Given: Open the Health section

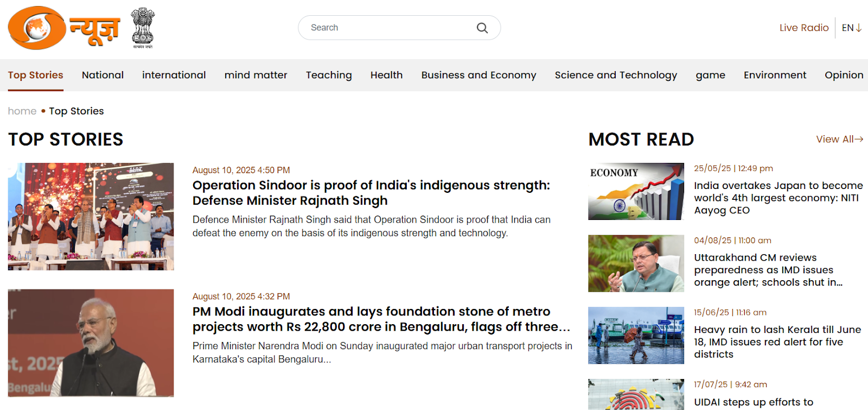Looking at the screenshot, I should (x=386, y=75).
